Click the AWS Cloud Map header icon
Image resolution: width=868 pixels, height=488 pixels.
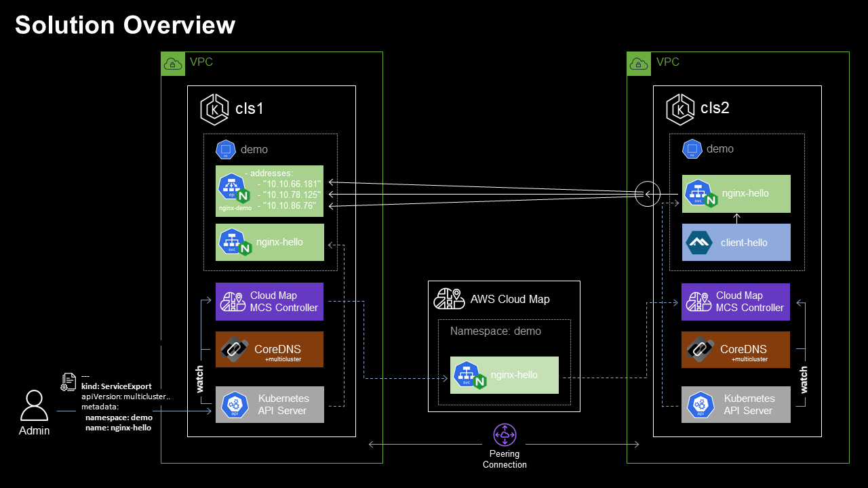point(450,299)
